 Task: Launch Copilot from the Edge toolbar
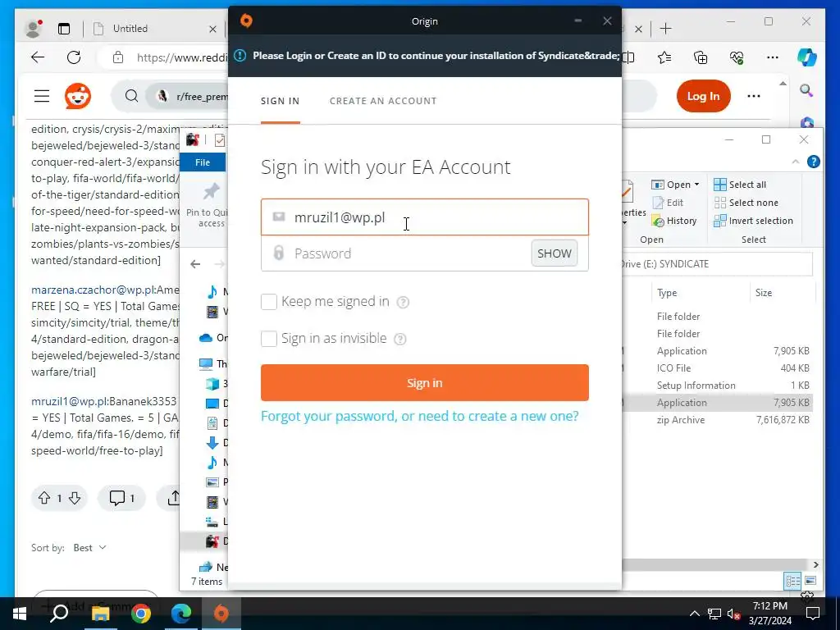(807, 57)
